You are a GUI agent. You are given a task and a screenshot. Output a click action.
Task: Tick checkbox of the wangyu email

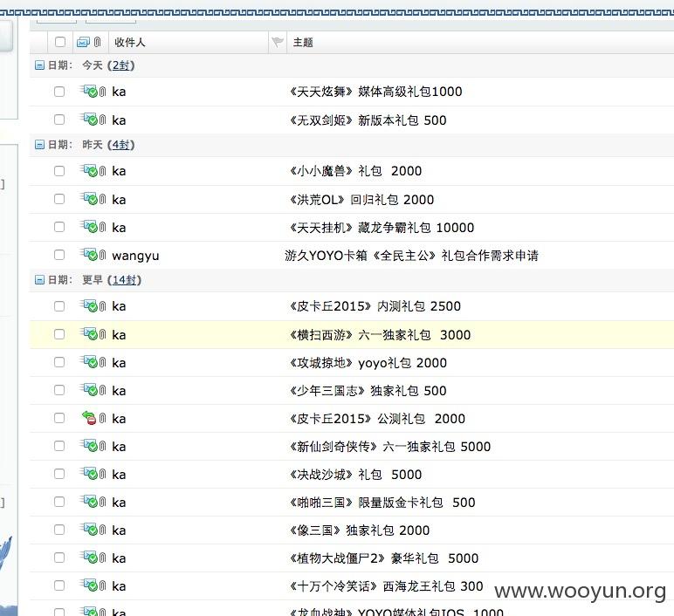coord(59,255)
